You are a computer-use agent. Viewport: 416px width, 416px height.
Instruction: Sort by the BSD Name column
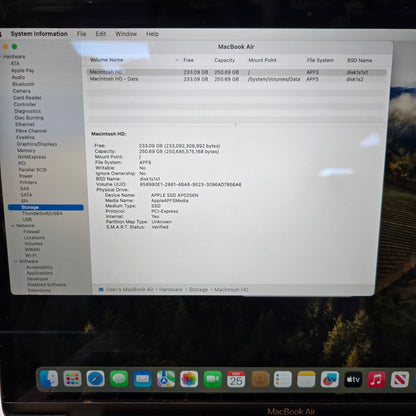coord(359,60)
